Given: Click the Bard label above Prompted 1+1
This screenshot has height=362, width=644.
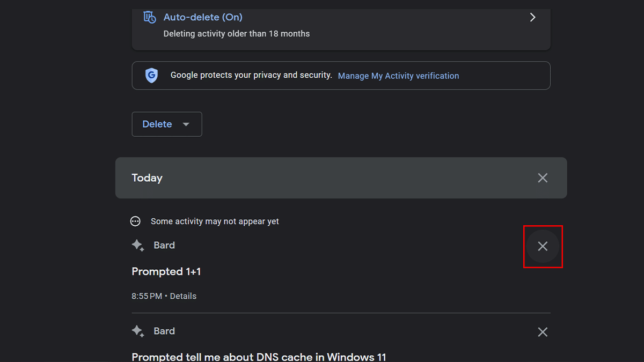Looking at the screenshot, I should click(x=164, y=245).
